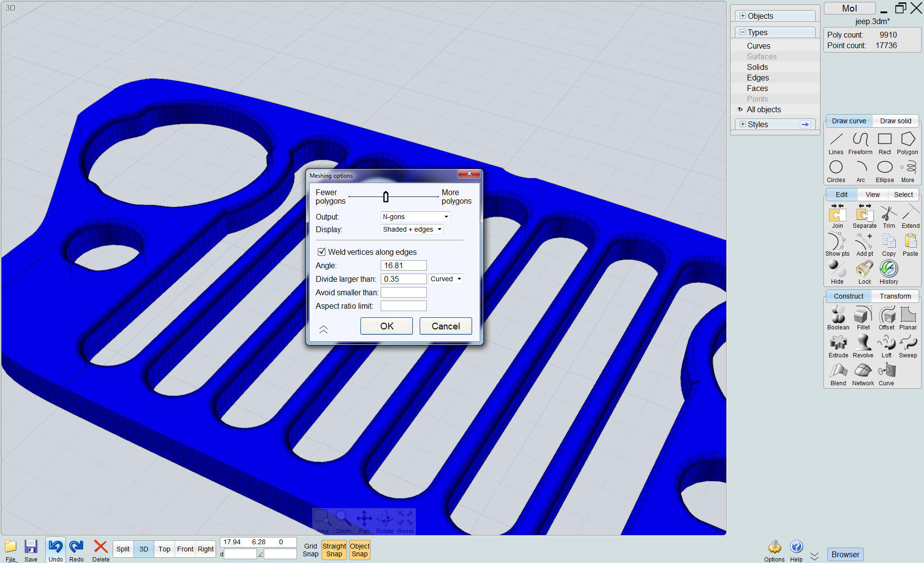Open the Display Shaded + edges dropdown
The height and width of the screenshot is (563, 924).
point(412,229)
